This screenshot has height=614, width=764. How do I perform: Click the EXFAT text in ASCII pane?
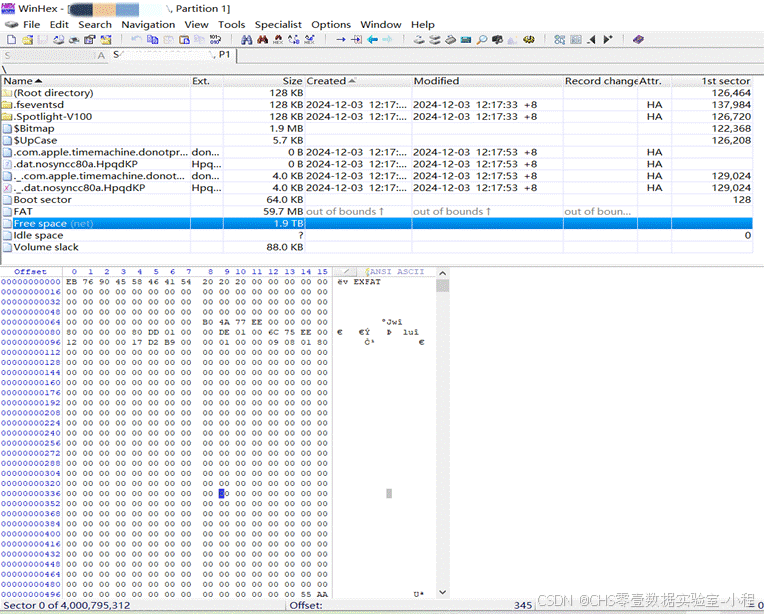367,282
